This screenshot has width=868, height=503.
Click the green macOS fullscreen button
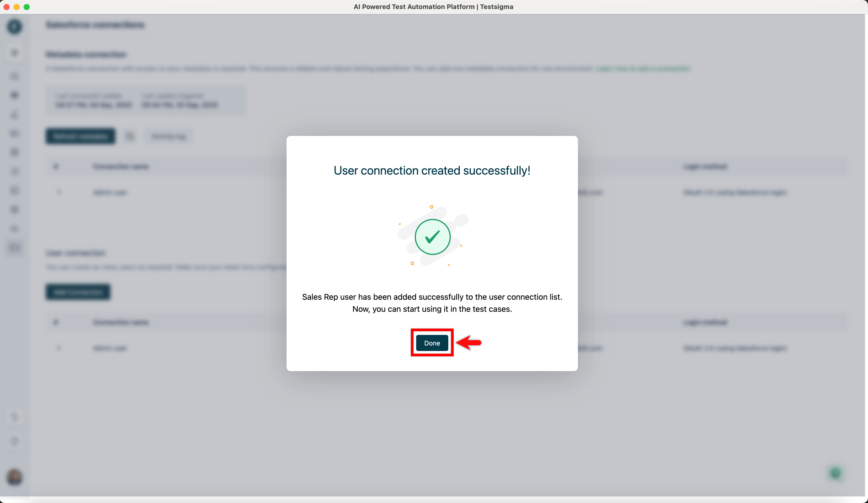tap(27, 7)
